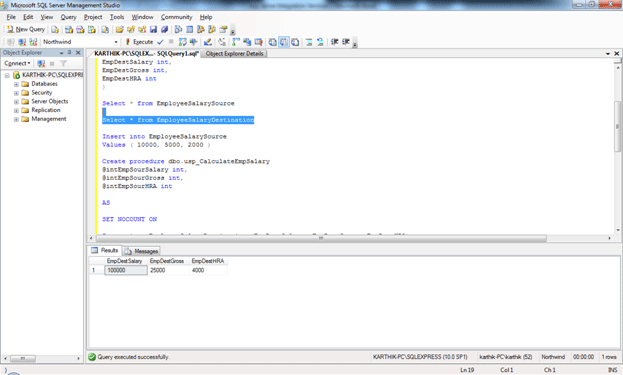This screenshot has height=375, width=623.
Task: Select the KARTHIK-PC\SQLEXPRESS server node
Action: click(52, 75)
